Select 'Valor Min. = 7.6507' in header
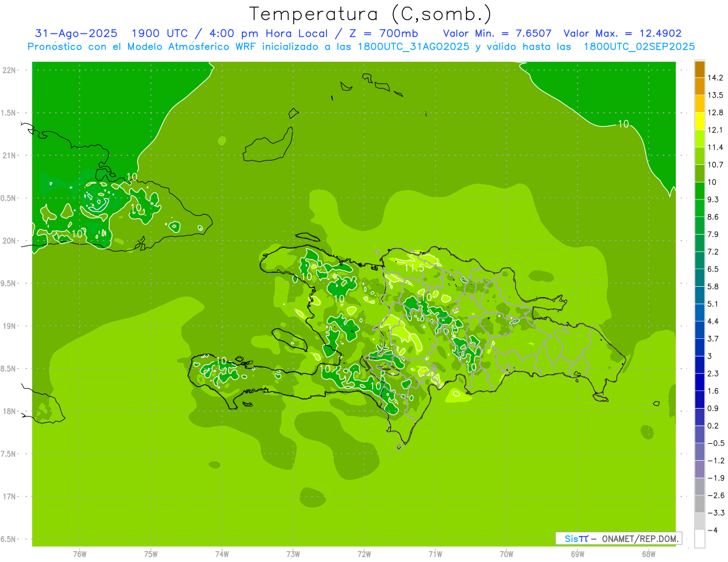This screenshot has height=562, width=728. [x=497, y=33]
